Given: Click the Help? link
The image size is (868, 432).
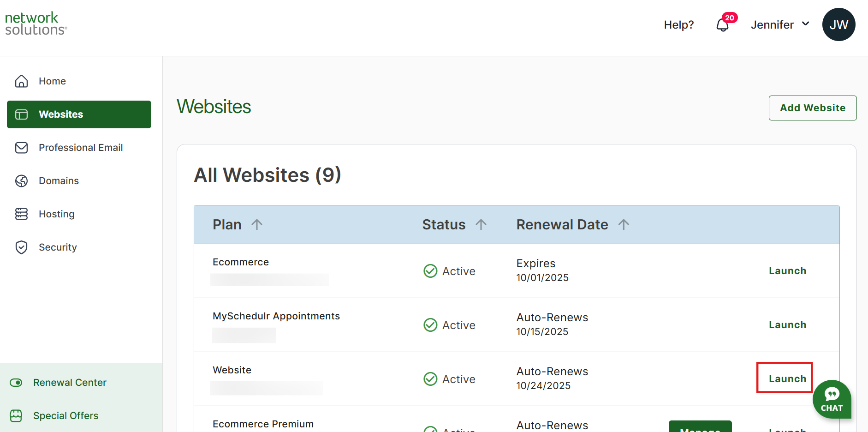Looking at the screenshot, I should 679,25.
